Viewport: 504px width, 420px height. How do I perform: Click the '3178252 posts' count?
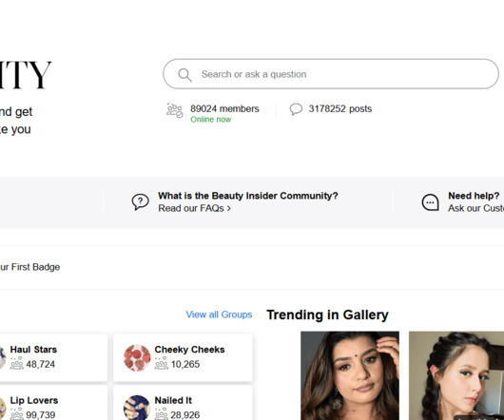(340, 108)
